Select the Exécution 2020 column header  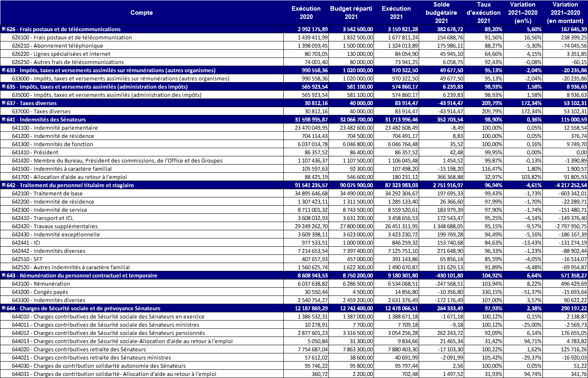(x=306, y=13)
